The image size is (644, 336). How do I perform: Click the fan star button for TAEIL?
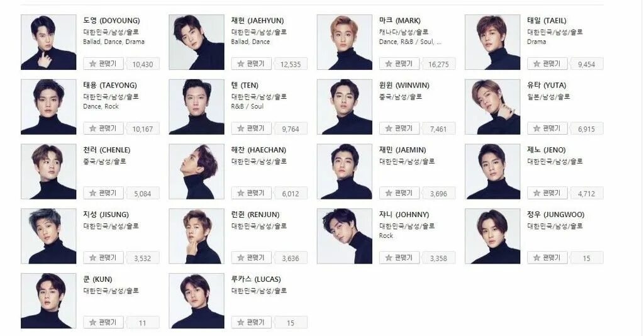tap(547, 64)
